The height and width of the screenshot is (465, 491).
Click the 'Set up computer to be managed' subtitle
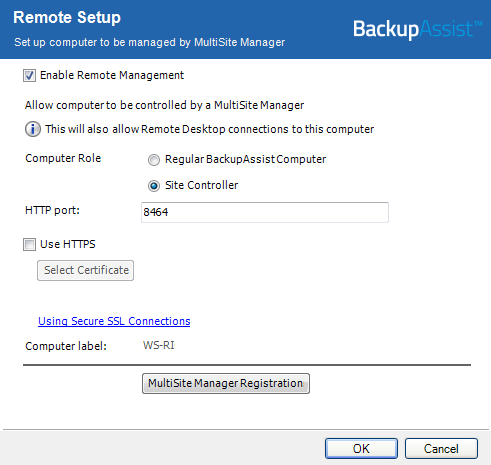point(149,42)
